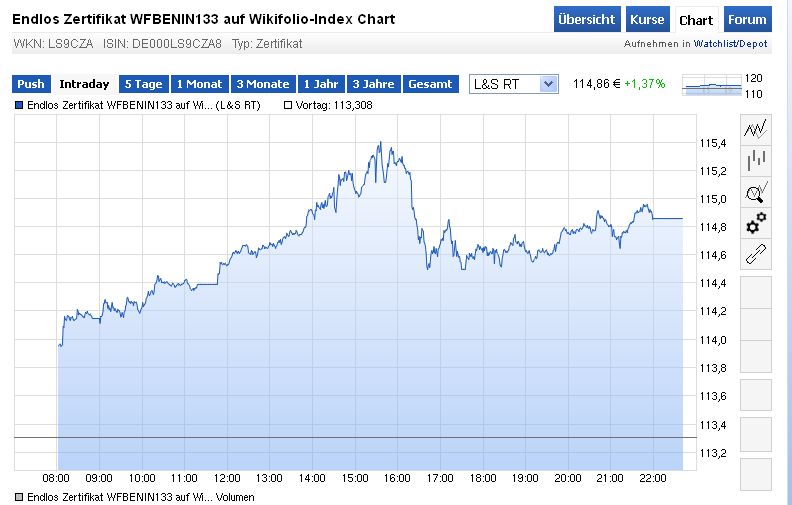This screenshot has height=505, width=792.
Task: Select the Gesamt time range
Action: 430,85
